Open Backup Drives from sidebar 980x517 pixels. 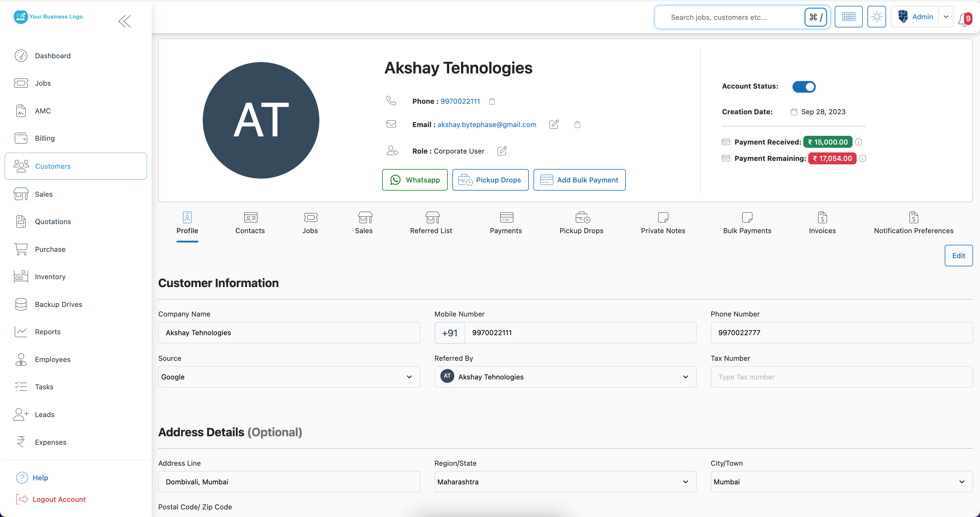(59, 304)
